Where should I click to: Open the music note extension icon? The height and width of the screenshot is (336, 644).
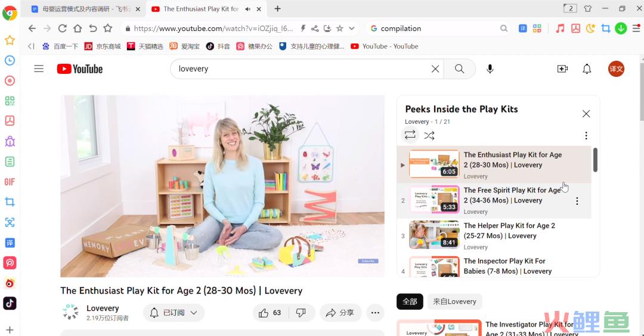coord(560,29)
